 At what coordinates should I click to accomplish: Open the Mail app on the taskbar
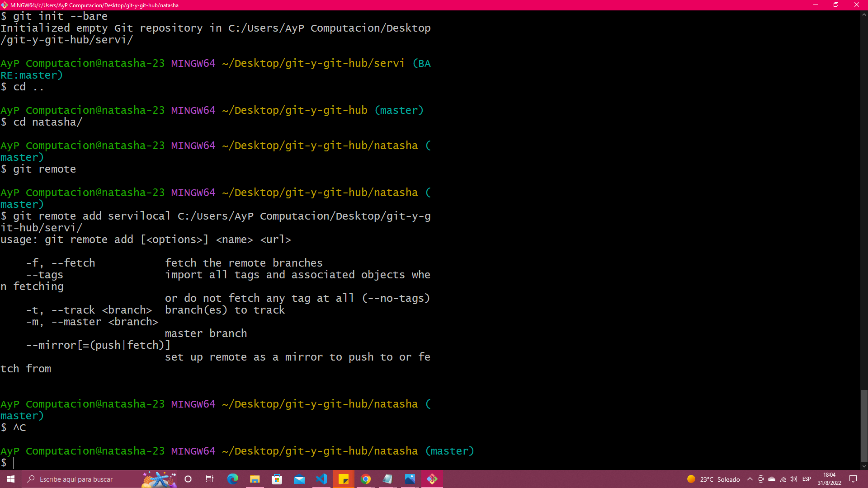pyautogui.click(x=299, y=479)
